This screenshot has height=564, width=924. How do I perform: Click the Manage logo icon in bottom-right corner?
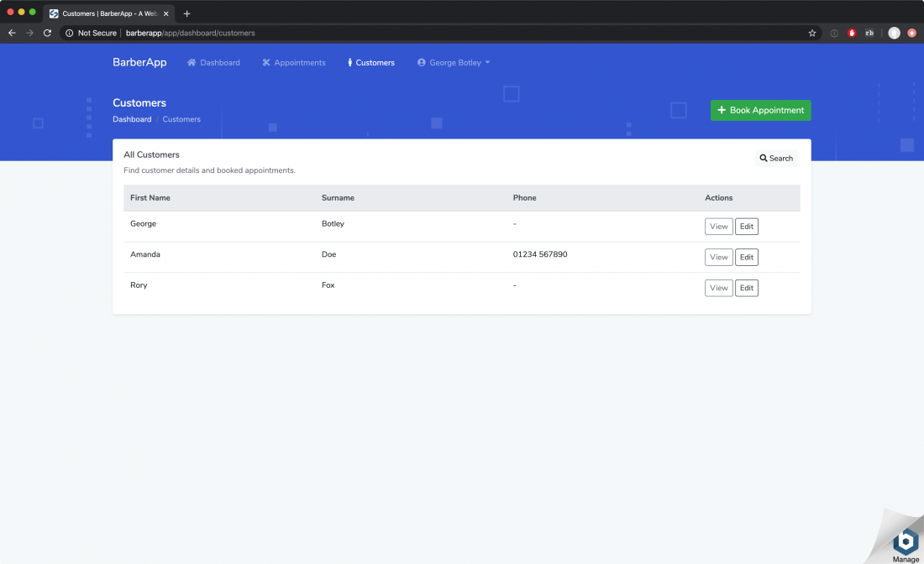coord(905,540)
